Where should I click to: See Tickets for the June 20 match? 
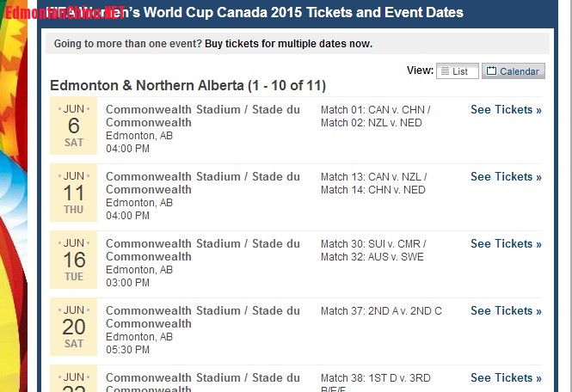tap(506, 311)
